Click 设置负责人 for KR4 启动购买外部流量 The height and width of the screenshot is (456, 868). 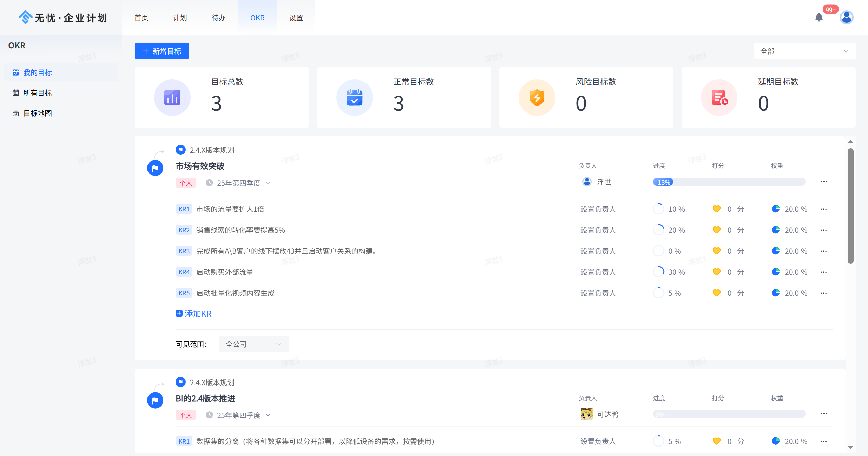tap(598, 272)
